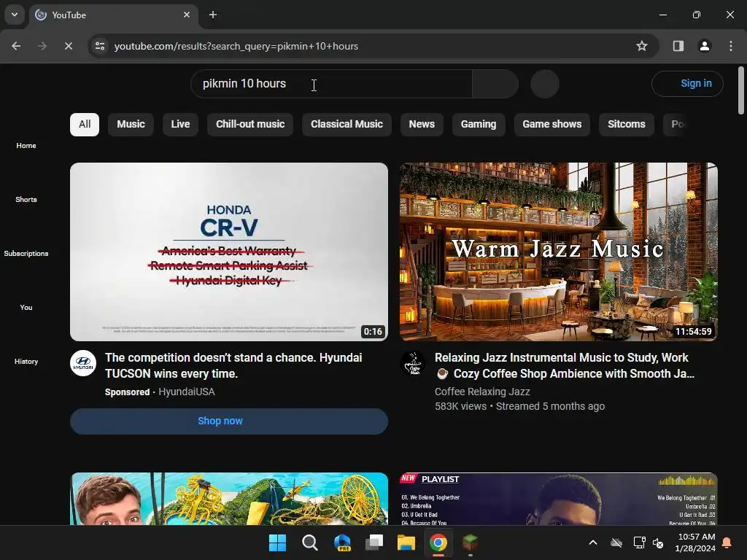Click the Chrome taskbar icon
Image resolution: width=747 pixels, height=560 pixels.
(438, 542)
